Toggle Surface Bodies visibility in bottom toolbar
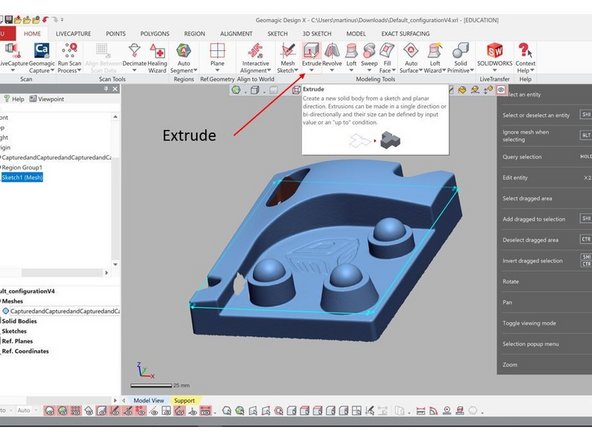This screenshot has width=592, height=444. point(89,411)
